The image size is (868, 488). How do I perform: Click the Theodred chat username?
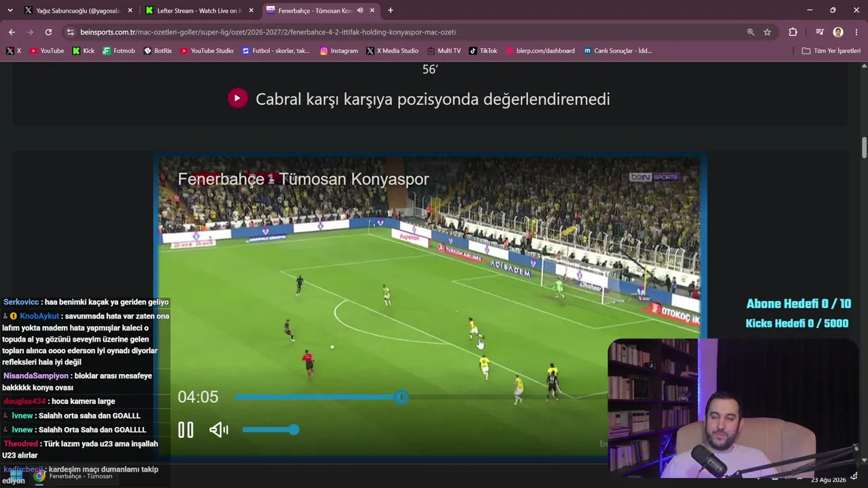[20, 444]
